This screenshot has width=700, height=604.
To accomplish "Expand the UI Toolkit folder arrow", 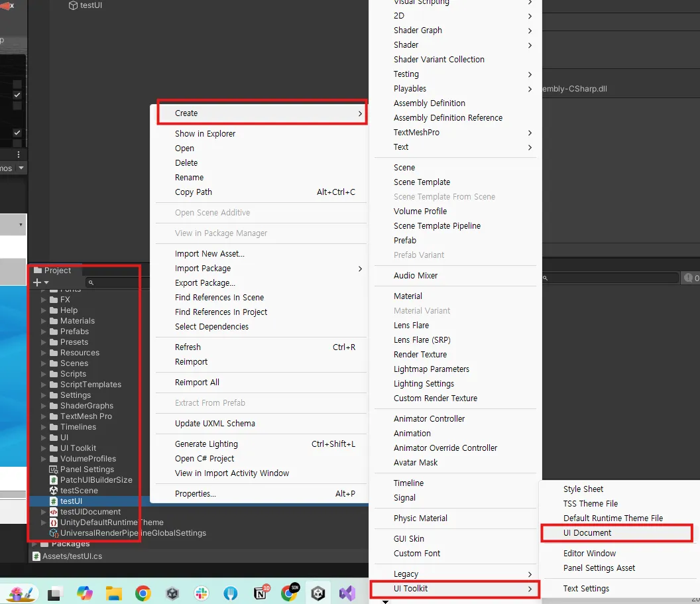I will [43, 448].
